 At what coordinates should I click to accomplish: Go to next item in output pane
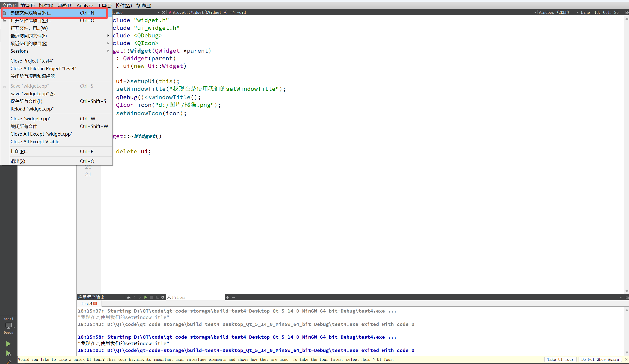point(140,297)
